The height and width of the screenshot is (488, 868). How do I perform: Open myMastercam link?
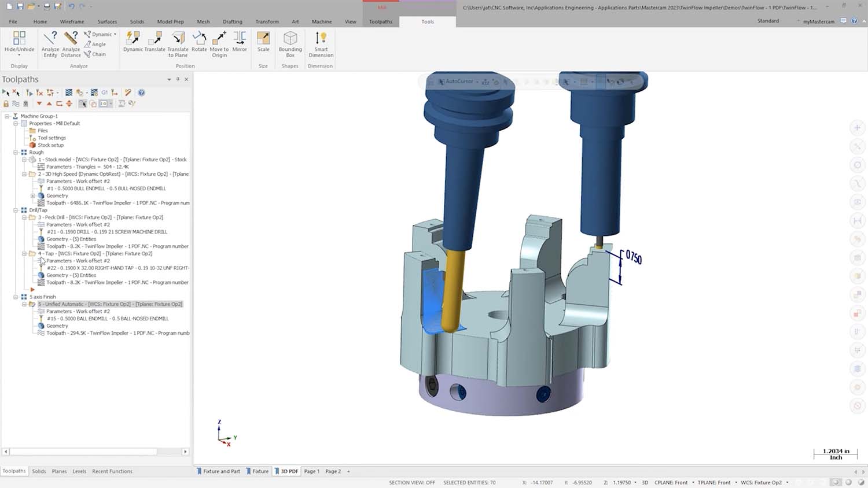point(818,21)
